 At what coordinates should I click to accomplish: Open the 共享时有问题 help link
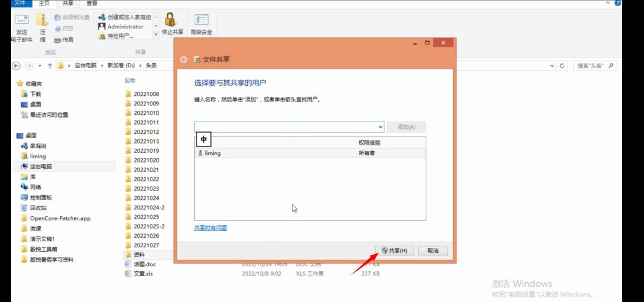(210, 228)
